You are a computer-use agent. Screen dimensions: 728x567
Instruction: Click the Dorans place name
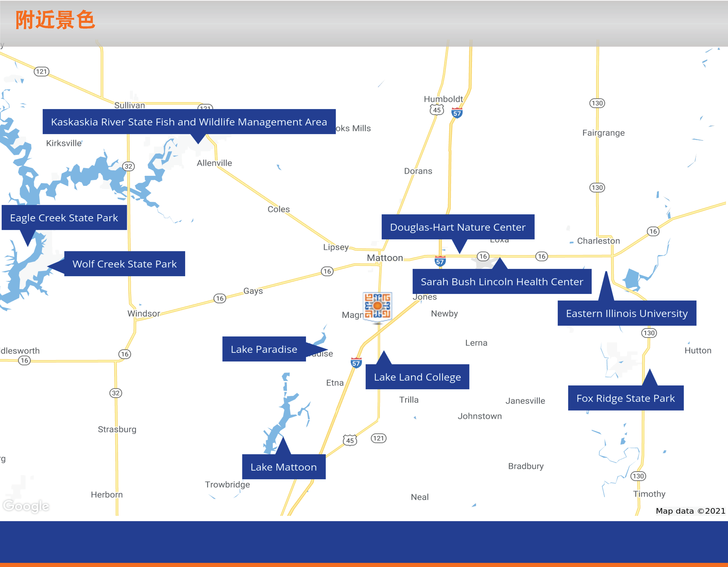pos(418,171)
